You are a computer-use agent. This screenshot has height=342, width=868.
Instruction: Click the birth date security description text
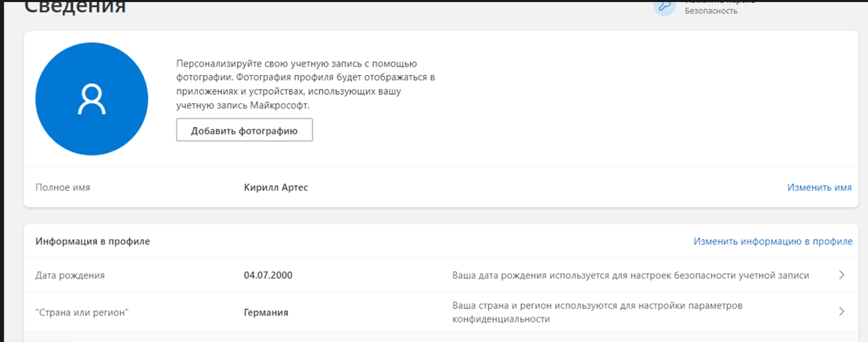[x=631, y=275]
